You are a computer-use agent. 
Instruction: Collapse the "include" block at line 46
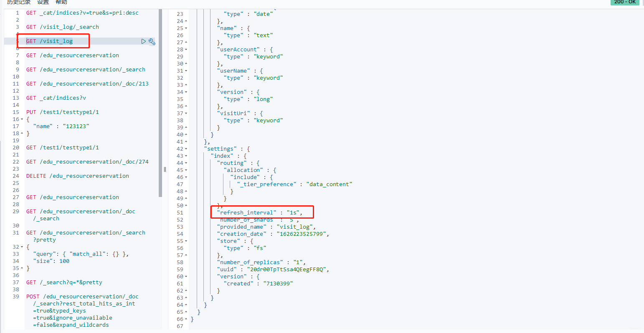click(186, 177)
